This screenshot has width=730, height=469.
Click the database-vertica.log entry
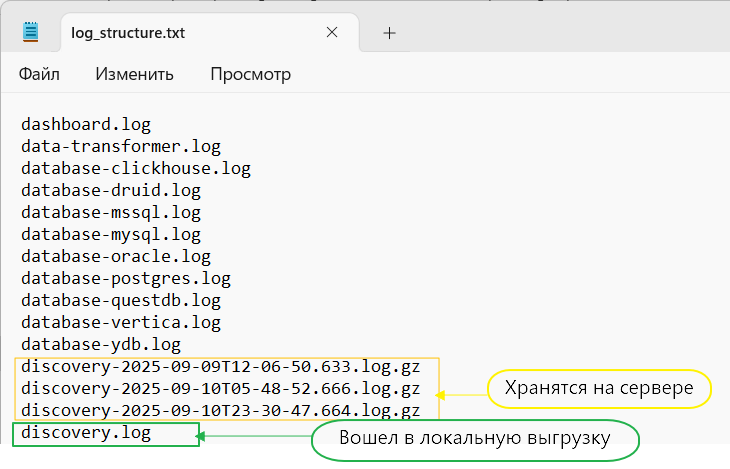[x=120, y=322]
